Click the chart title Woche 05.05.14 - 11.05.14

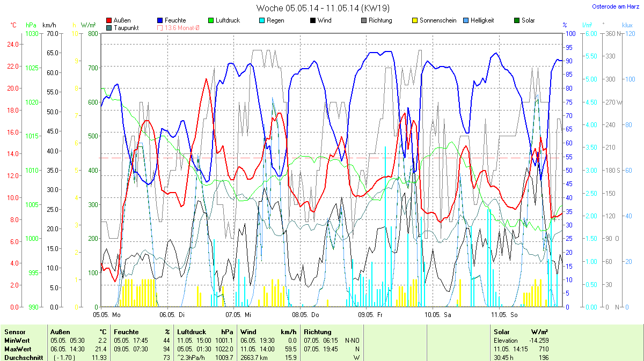323,8
